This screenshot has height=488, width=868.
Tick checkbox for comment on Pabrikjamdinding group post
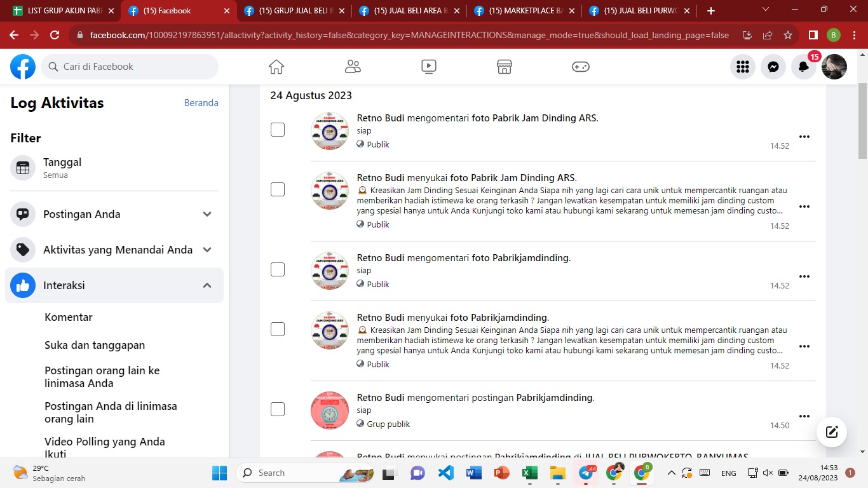tap(278, 409)
